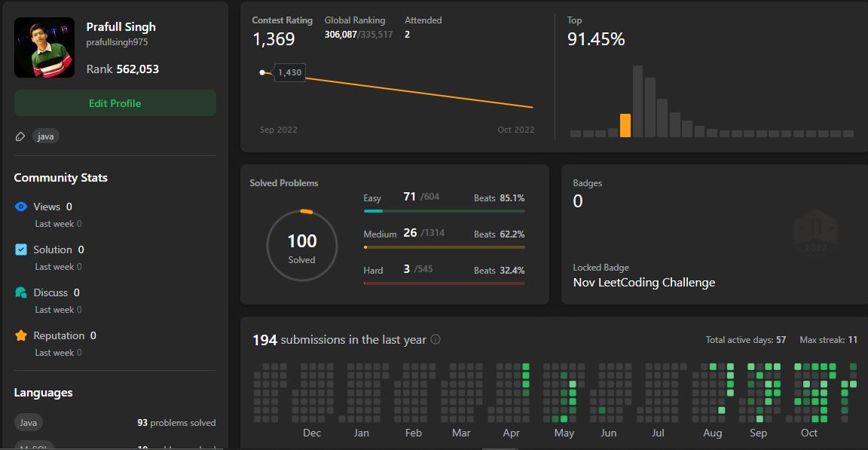Viewport: 868px width, 450px height.
Task: Click the Top 91.45% value
Action: coord(596,39)
